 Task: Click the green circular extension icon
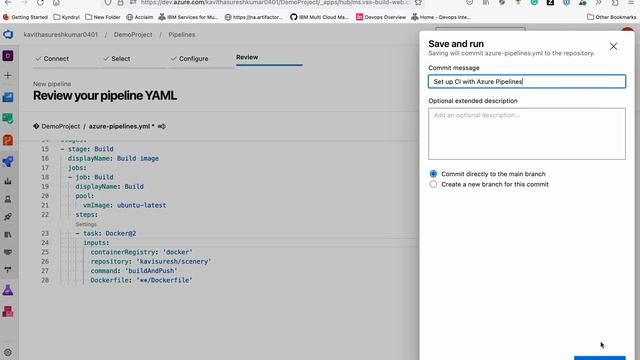(534, 2)
